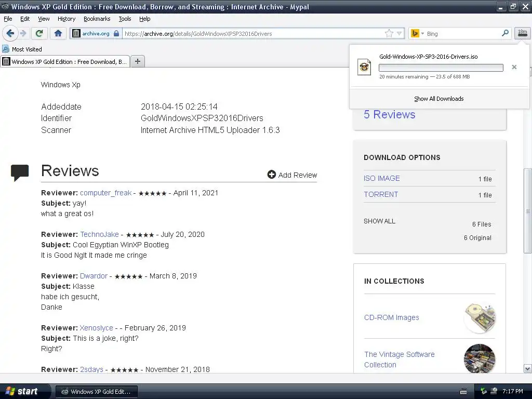Viewport: 532px width, 399px height.
Task: Open Show All Downloads
Action: [438, 99]
